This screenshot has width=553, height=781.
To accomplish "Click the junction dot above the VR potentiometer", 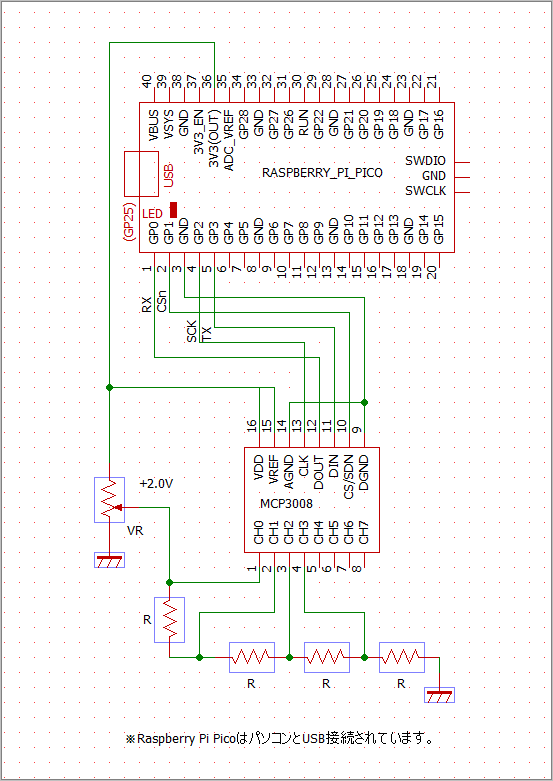I will 110,387.
